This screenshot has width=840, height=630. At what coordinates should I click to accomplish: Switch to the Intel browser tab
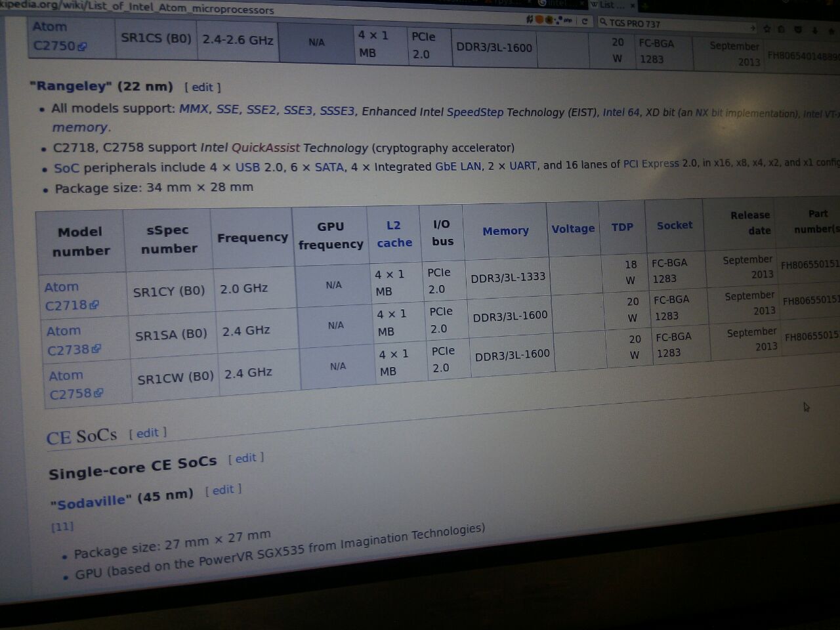[561, 3]
